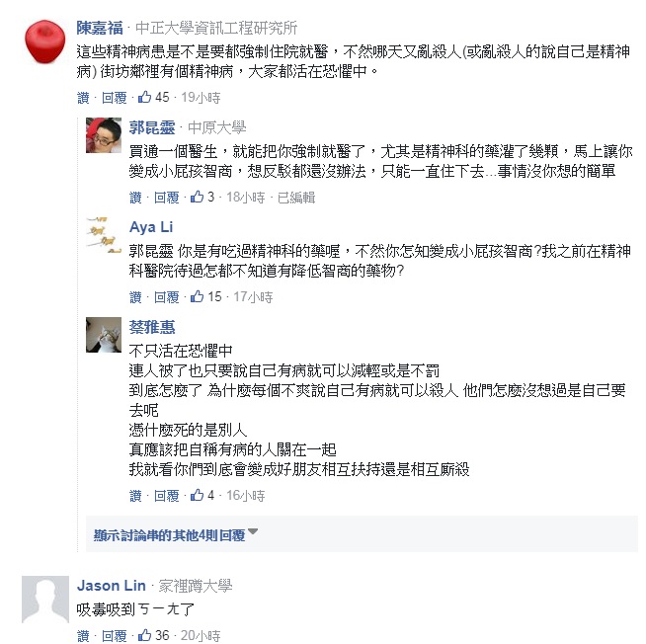Reply to 陳嘉福's comment via 回覆
The height and width of the screenshot is (644, 646).
114,98
